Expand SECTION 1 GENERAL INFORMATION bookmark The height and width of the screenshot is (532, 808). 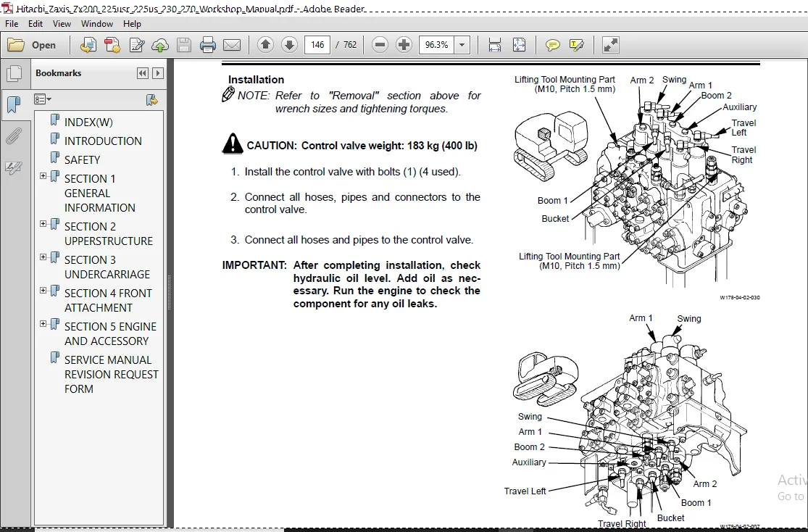pos(43,176)
